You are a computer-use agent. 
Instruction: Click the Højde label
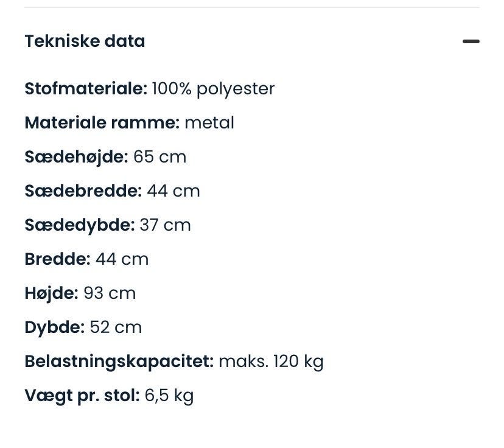pos(51,293)
